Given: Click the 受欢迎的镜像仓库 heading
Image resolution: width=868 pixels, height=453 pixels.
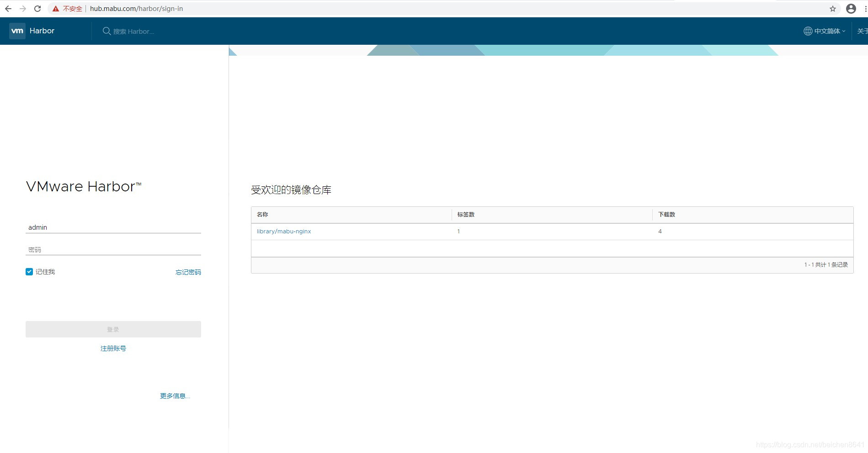Looking at the screenshot, I should (x=291, y=190).
